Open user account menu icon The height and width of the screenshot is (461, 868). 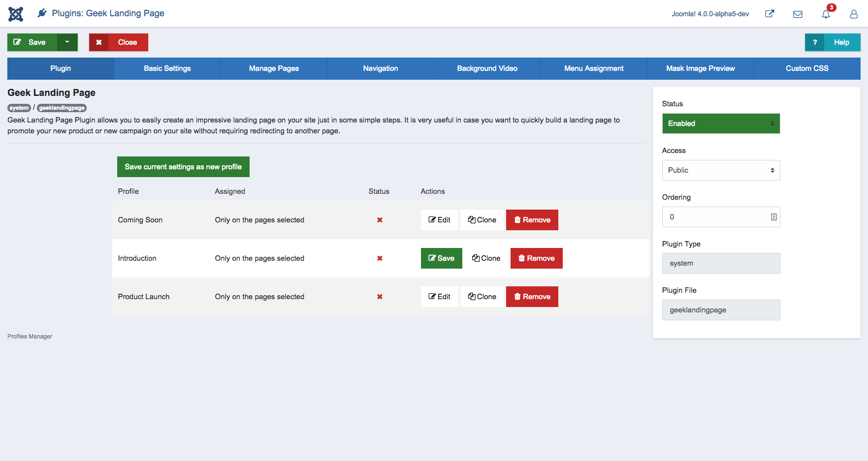pos(854,14)
